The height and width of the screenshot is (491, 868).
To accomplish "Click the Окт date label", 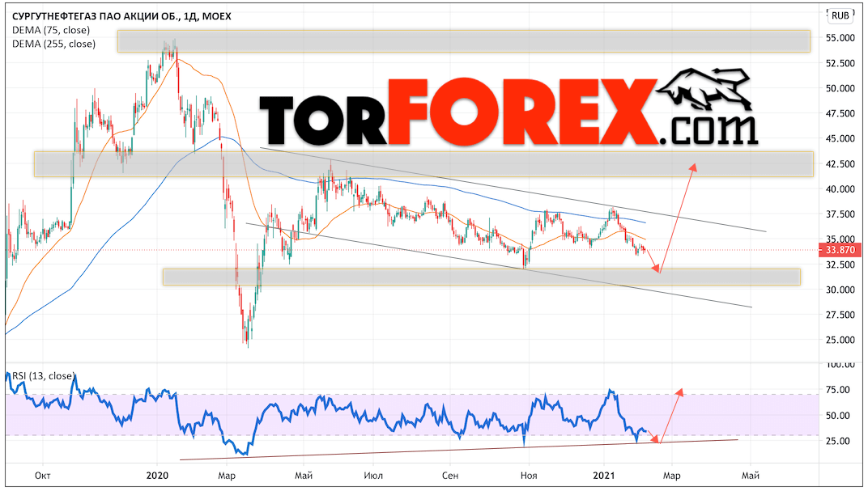I will pos(42,476).
